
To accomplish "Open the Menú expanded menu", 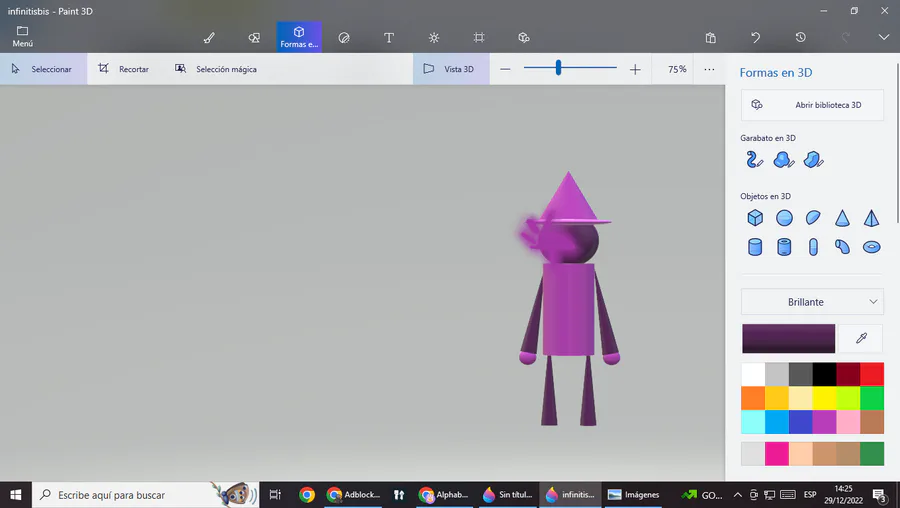I will click(x=22, y=37).
